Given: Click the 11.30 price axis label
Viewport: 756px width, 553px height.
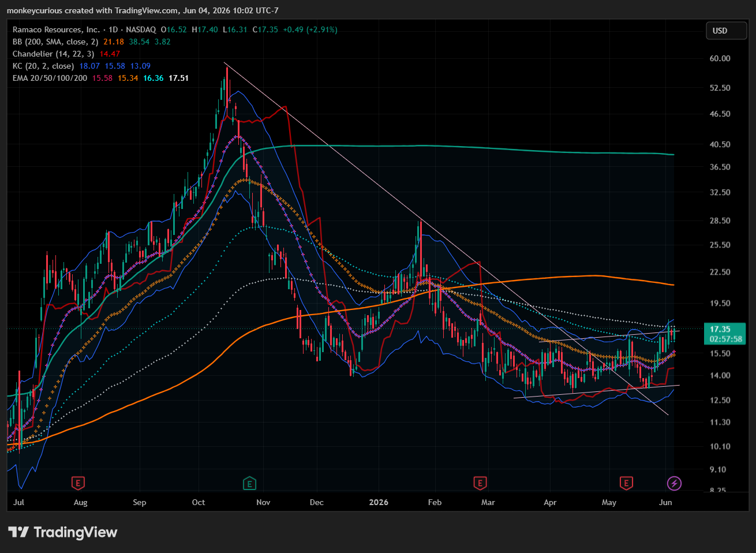Looking at the screenshot, I should pos(720,422).
